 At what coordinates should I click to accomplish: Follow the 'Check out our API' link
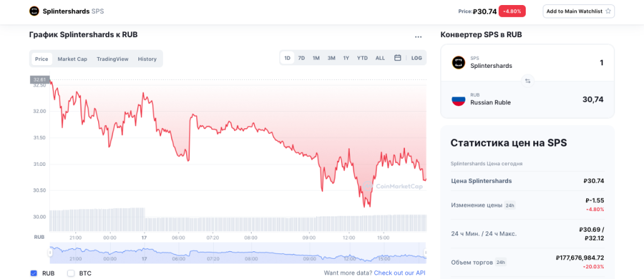[399, 273]
